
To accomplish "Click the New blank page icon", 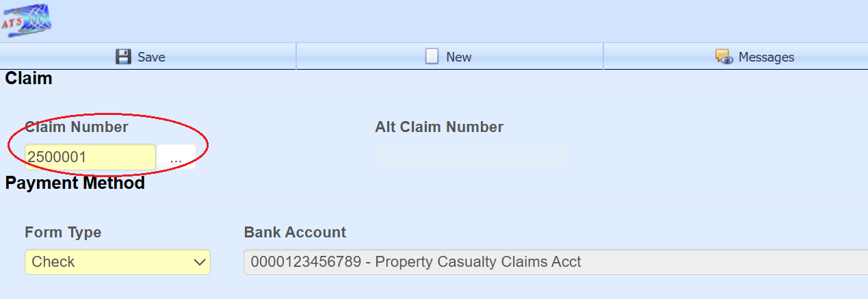I will (432, 57).
